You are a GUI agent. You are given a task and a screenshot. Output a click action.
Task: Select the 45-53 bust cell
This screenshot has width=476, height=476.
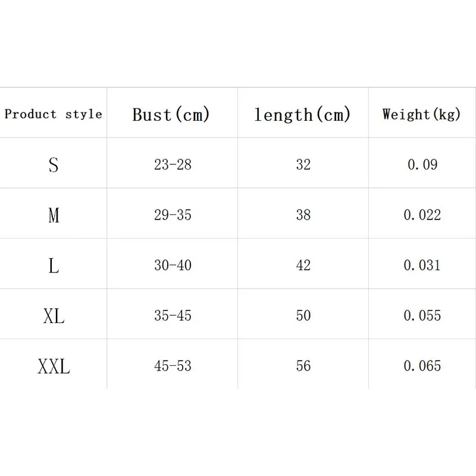click(173, 366)
